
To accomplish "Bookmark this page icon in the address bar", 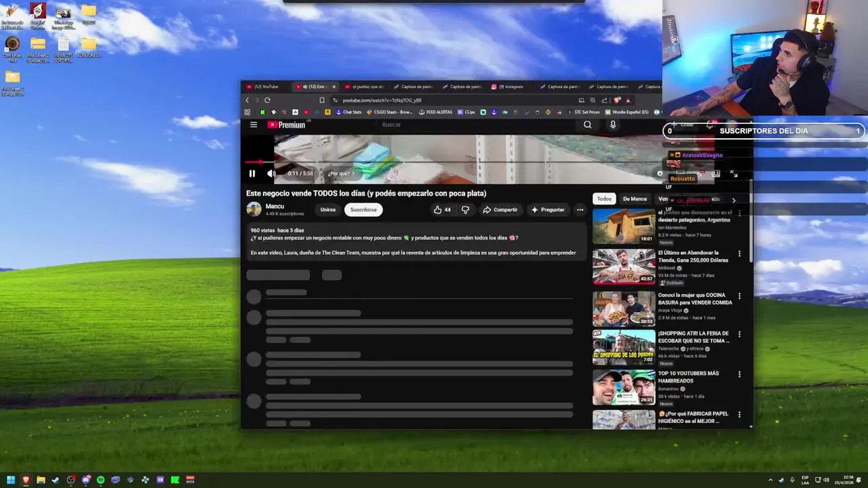I will tap(322, 100).
